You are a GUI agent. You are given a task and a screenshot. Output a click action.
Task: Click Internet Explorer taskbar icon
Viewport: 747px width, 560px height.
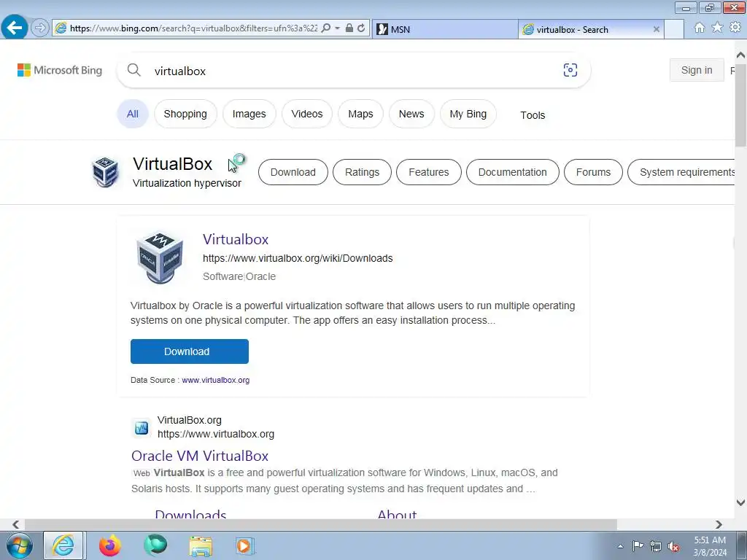tap(64, 545)
